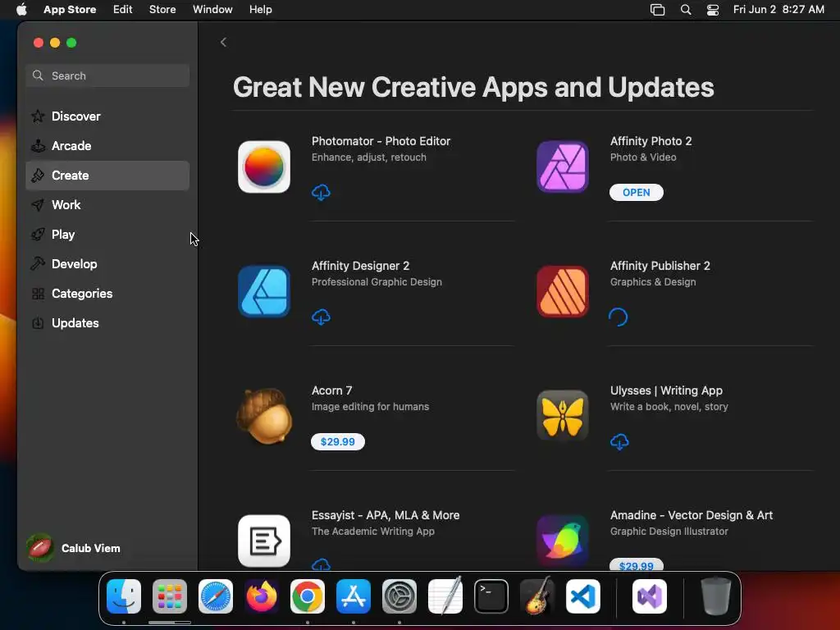Screen dimensions: 840x630
Task: Click the sidebar Search field
Action: (107, 75)
